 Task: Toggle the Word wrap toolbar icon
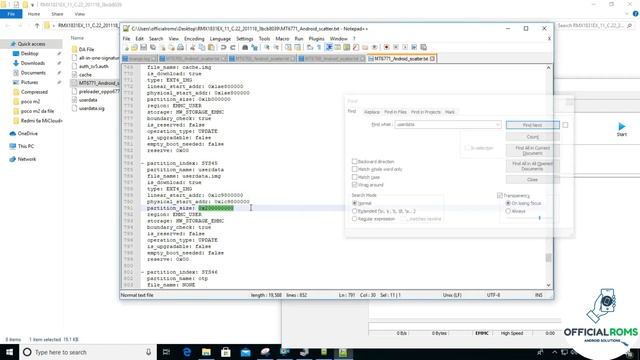point(309,47)
